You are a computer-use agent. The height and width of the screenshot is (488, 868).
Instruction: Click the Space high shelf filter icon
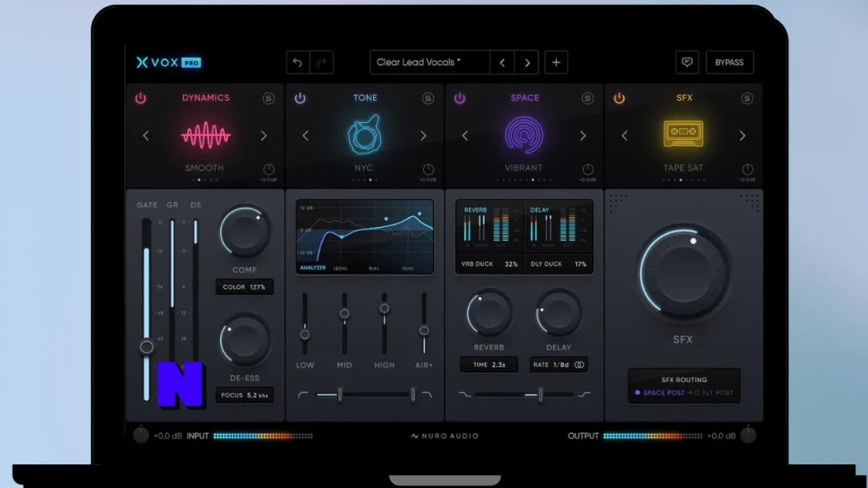[x=585, y=395]
